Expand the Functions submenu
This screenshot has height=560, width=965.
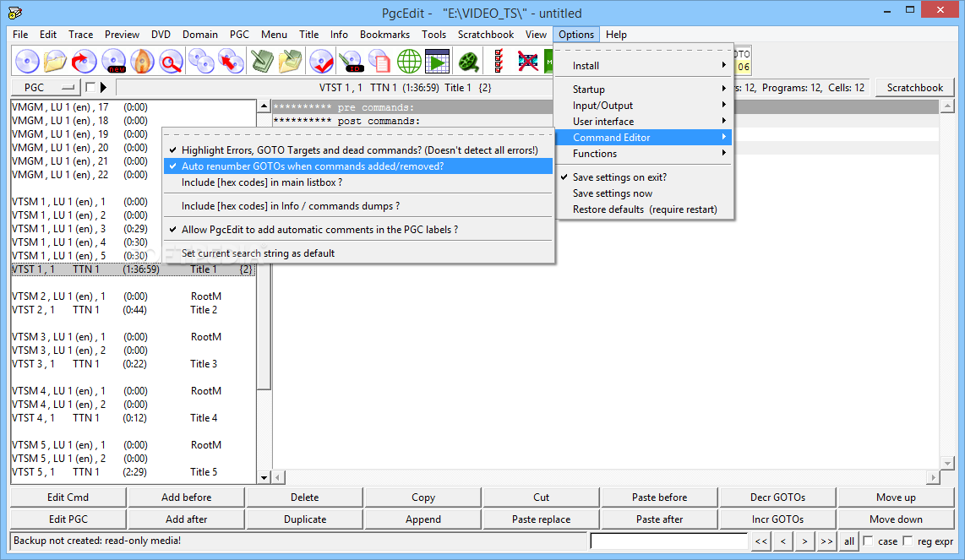645,153
